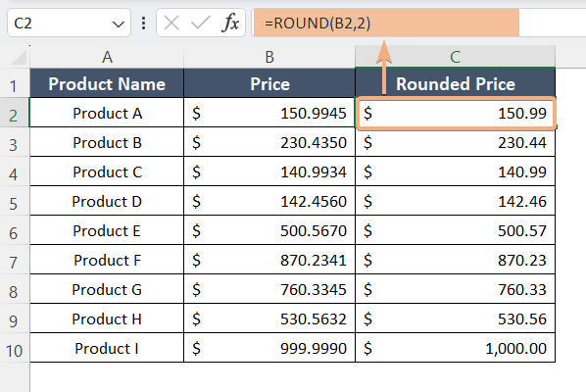Select row 9 header

pos(14,318)
